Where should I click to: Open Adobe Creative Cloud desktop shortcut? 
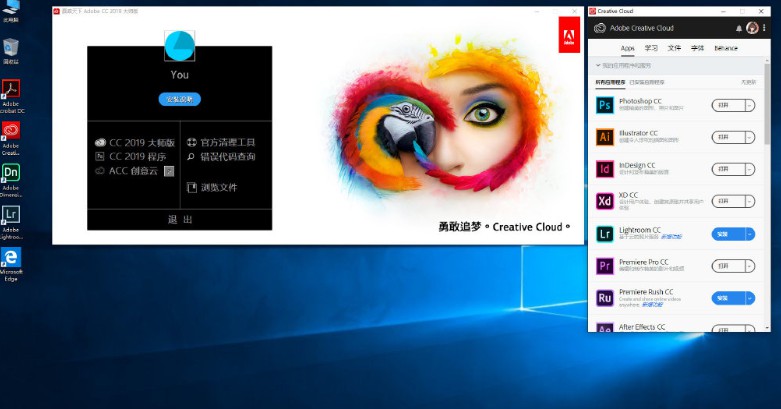(11, 138)
